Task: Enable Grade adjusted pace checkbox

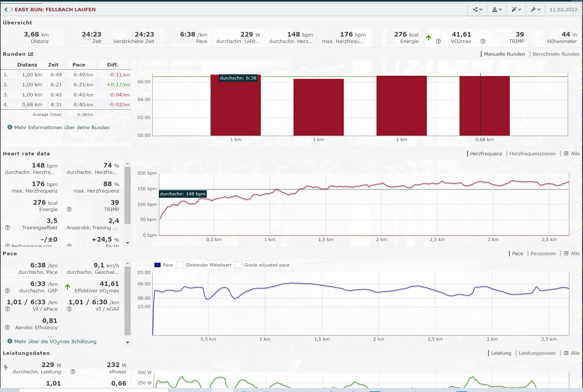Action: [238, 265]
